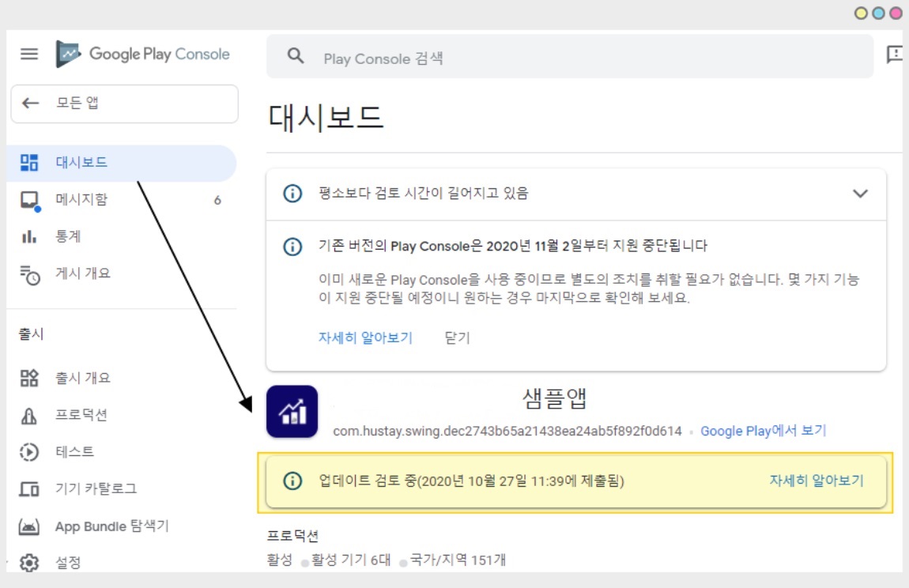
Task: Open 테스트 in the sidebar
Action: (122, 452)
